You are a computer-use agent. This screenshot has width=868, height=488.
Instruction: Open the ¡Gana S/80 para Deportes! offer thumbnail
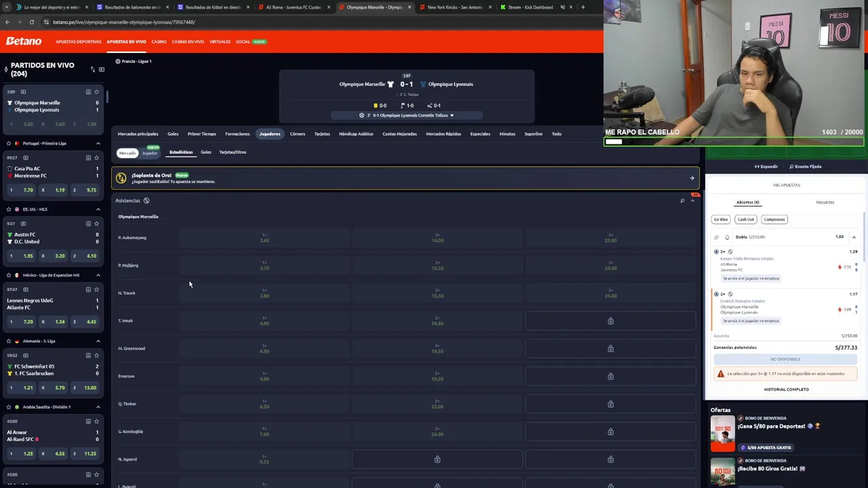tap(722, 433)
